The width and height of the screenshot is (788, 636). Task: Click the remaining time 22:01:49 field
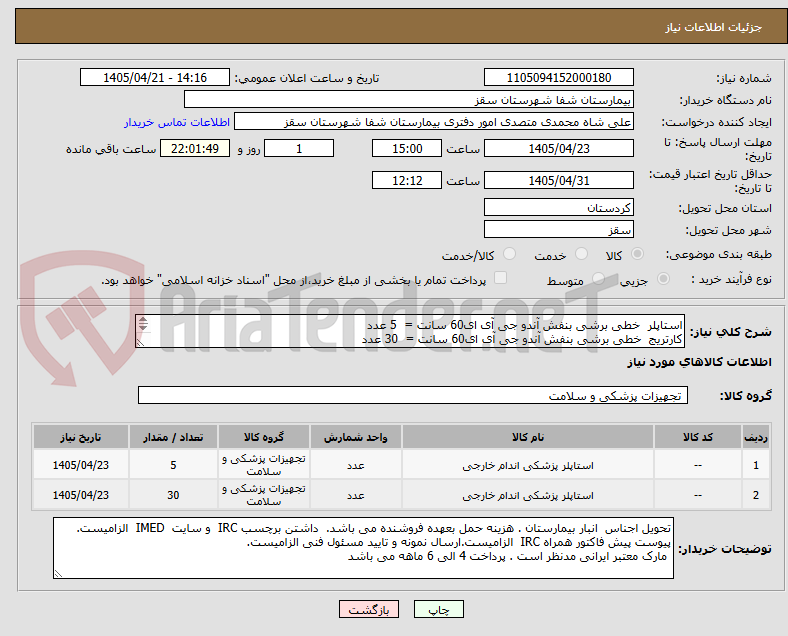(x=195, y=149)
